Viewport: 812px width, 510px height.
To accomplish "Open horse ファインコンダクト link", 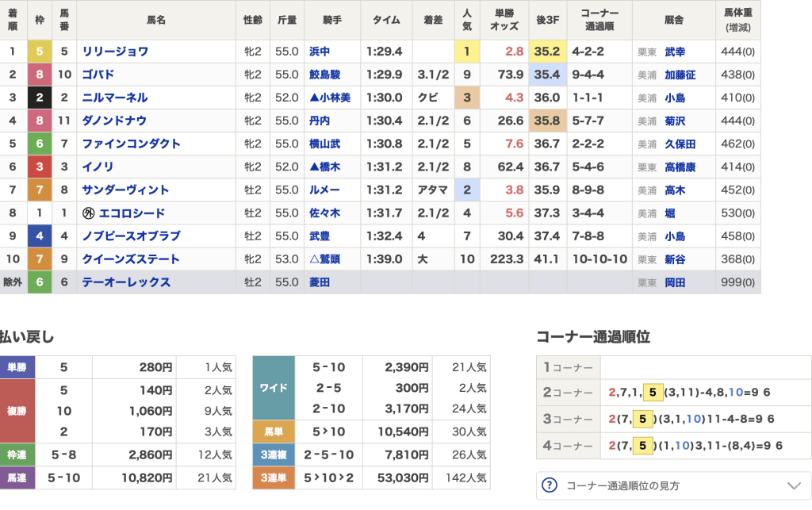I will 131,144.
